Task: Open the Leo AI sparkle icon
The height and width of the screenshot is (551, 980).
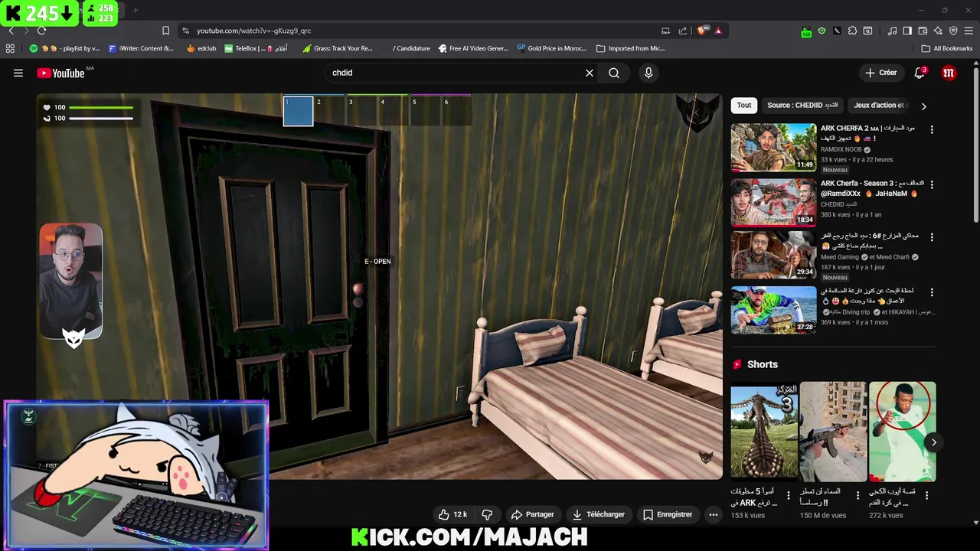Action: click(938, 31)
